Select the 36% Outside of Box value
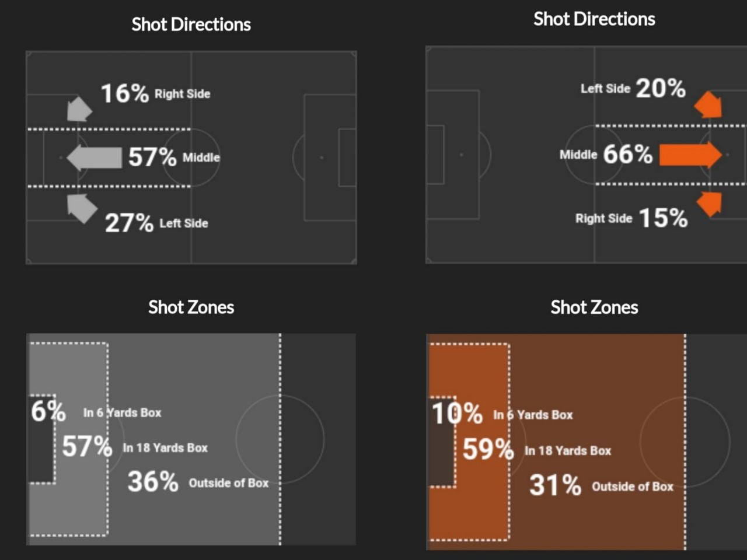Image resolution: width=747 pixels, height=560 pixels. [x=153, y=482]
